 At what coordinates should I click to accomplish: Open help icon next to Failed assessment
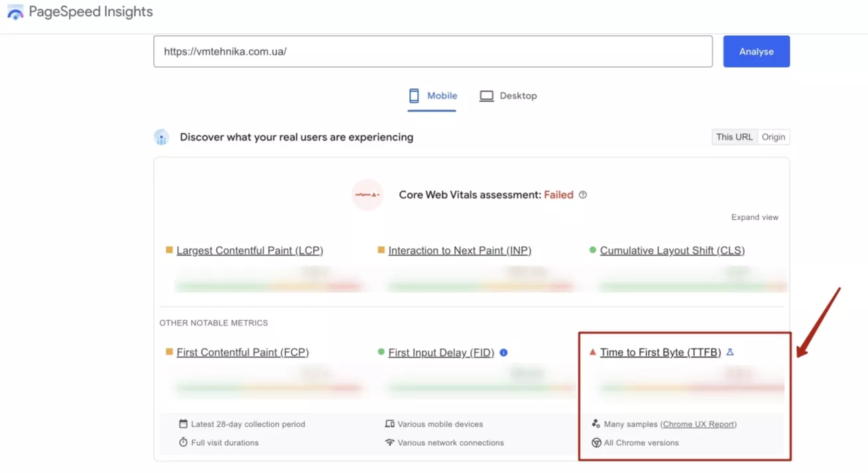point(583,195)
